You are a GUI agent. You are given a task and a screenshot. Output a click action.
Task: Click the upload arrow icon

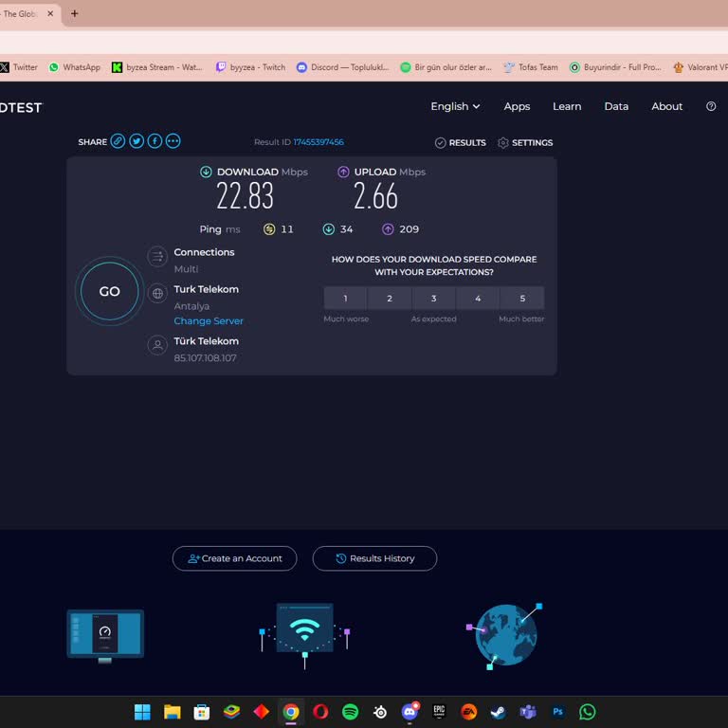[x=343, y=172]
